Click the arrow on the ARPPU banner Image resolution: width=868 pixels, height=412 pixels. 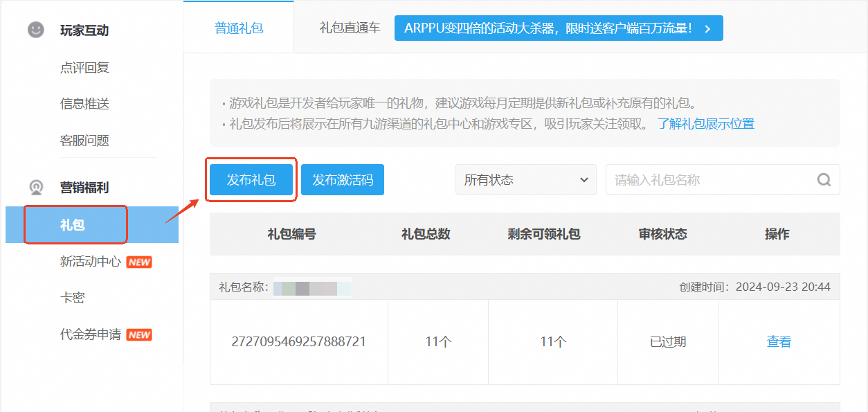pos(707,29)
